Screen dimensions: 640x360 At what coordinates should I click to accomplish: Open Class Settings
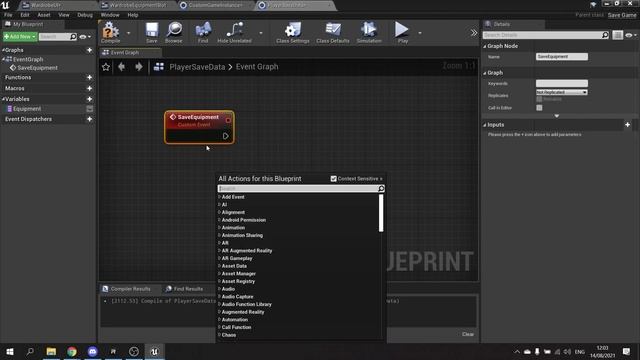pos(293,32)
